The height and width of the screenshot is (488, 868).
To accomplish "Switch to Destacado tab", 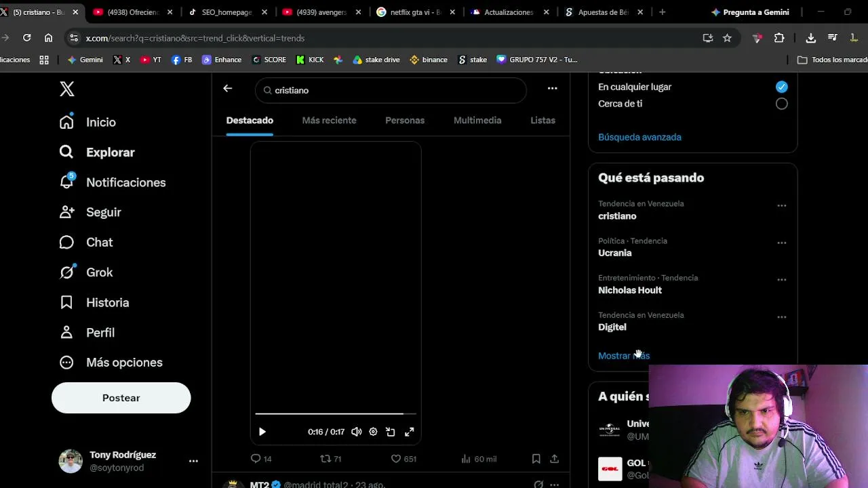I will click(250, 120).
